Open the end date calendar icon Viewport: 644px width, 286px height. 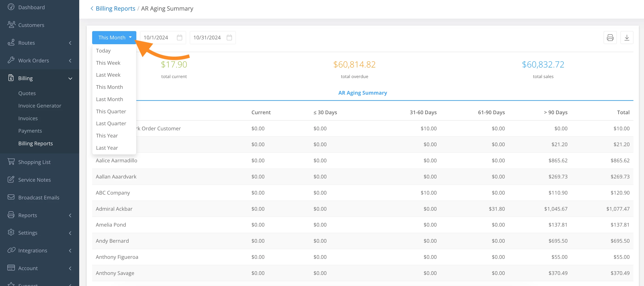[229, 38]
